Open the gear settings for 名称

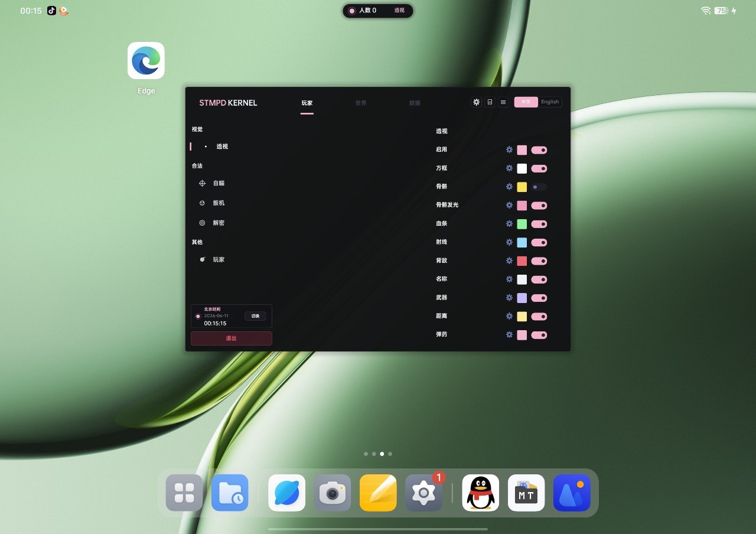[509, 279]
